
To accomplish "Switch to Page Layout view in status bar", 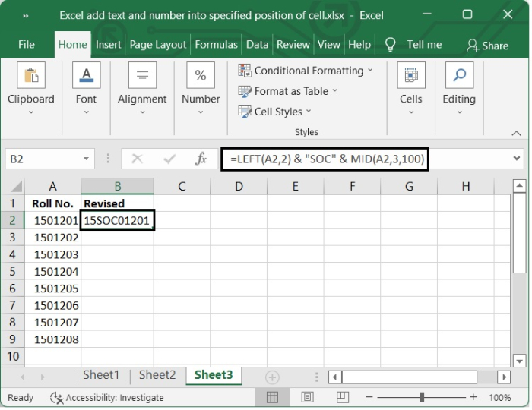I will 307,397.
